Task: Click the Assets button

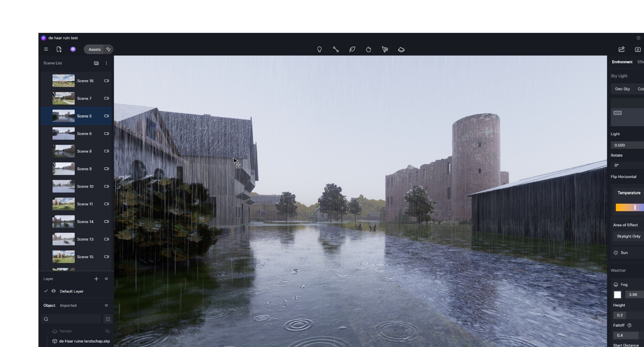Action: click(94, 49)
